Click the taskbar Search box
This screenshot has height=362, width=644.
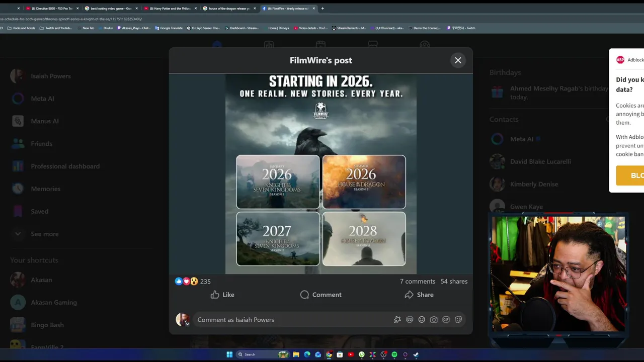[x=263, y=354]
